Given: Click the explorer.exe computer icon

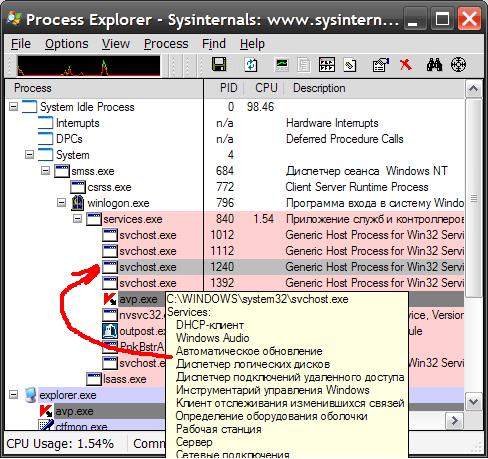Looking at the screenshot, I should click(30, 395).
